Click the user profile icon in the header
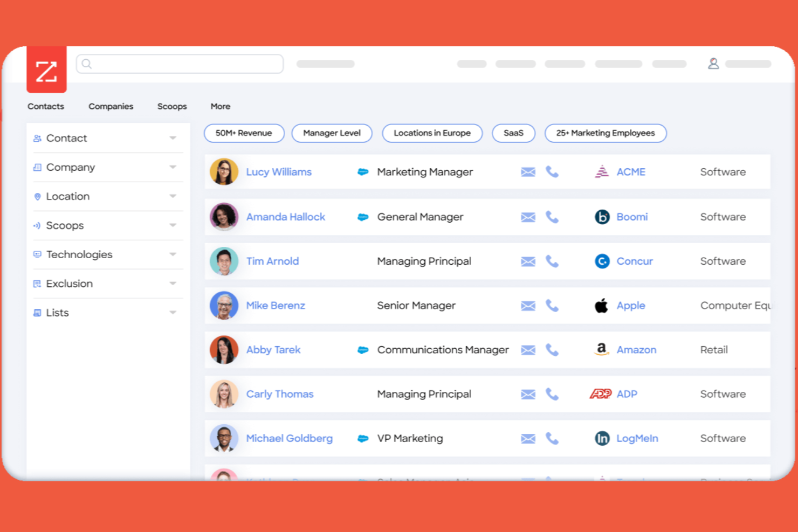The image size is (798, 532). tap(714, 63)
